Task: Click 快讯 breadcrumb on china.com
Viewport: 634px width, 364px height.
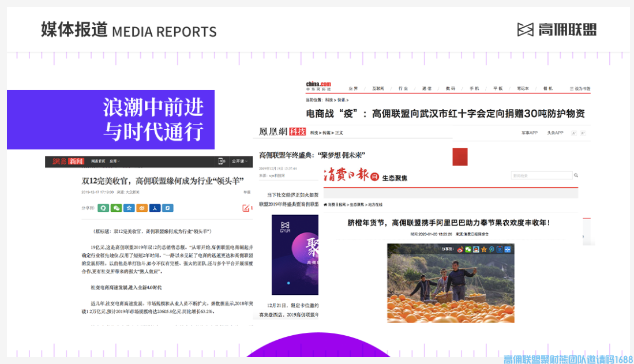Action: coord(342,100)
